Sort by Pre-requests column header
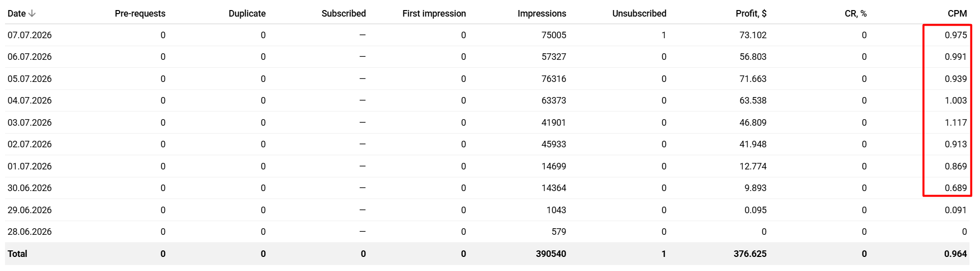The image size is (980, 271). [140, 14]
